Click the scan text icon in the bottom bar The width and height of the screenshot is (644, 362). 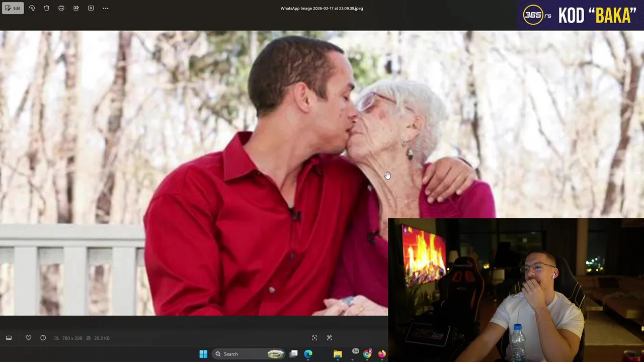click(x=330, y=338)
